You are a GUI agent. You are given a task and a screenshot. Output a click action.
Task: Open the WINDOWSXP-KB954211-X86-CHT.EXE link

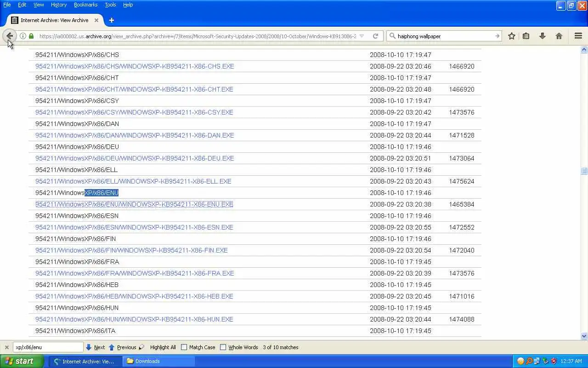pos(134,89)
